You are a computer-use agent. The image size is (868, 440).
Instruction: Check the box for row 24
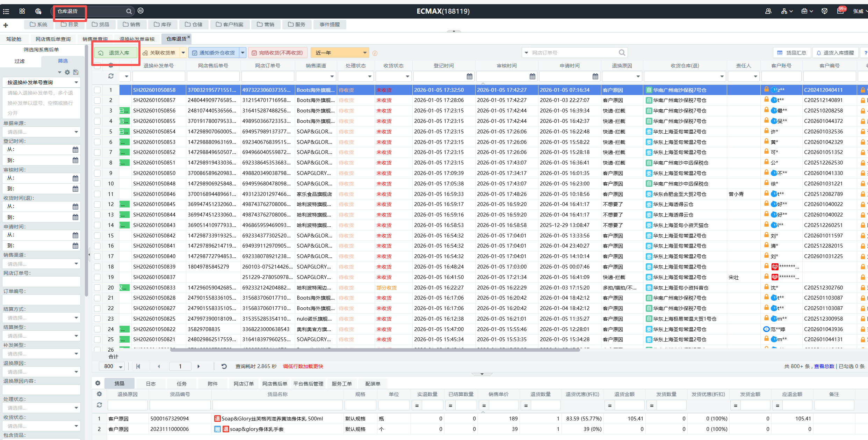(x=97, y=329)
